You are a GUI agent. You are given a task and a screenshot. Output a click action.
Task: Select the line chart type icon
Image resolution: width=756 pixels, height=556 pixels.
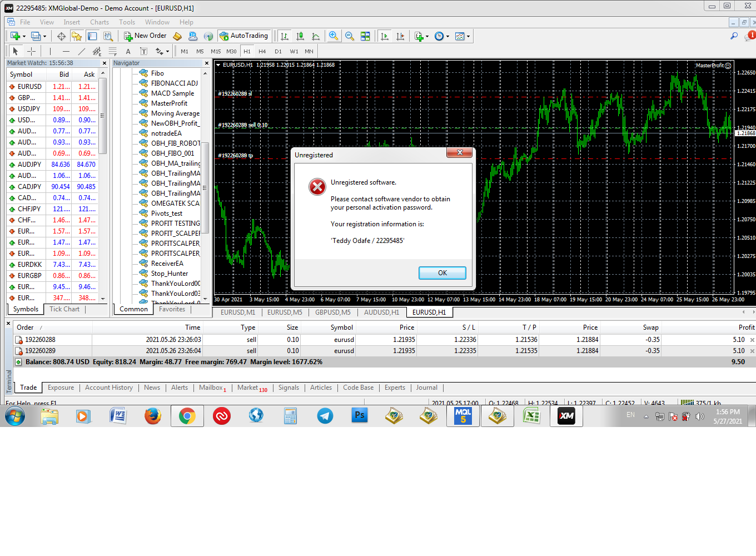pos(316,36)
